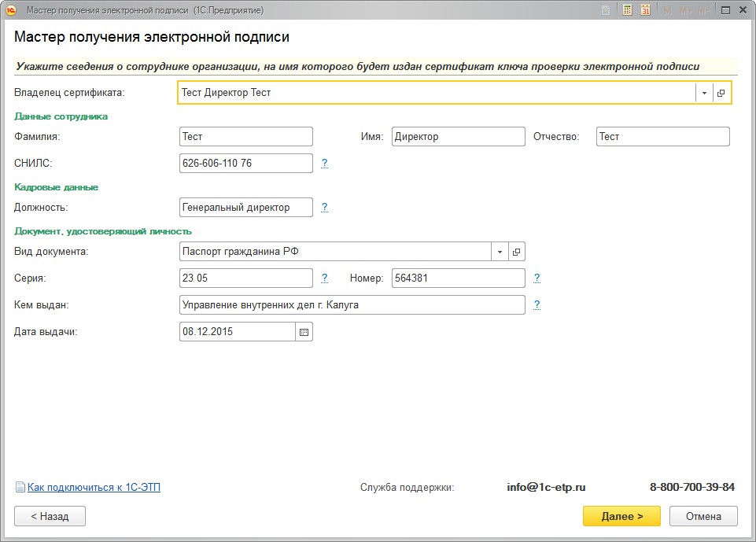Show help hint for Кем выдан field
756x542 pixels.
point(537,305)
